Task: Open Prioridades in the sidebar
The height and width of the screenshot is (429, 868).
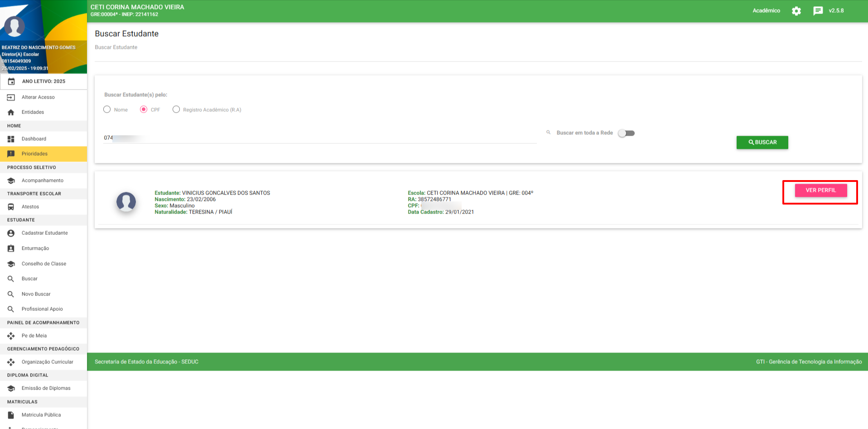Action: 34,154
